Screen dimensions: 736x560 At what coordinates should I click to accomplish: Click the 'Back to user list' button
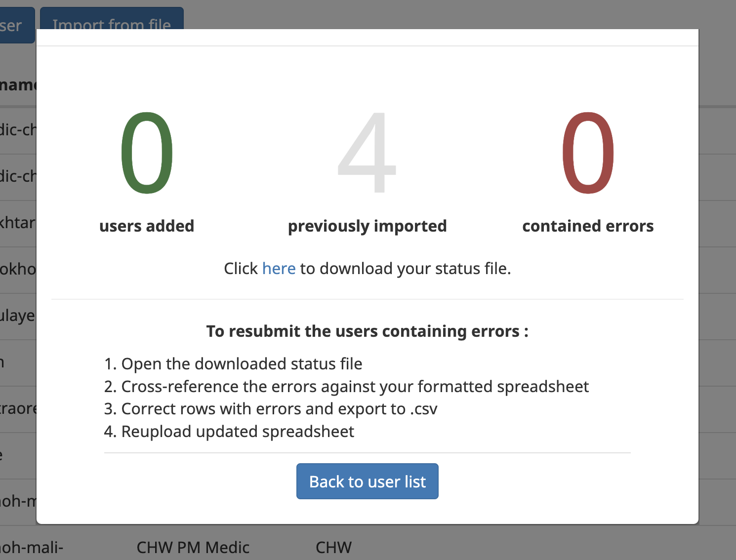pyautogui.click(x=367, y=481)
